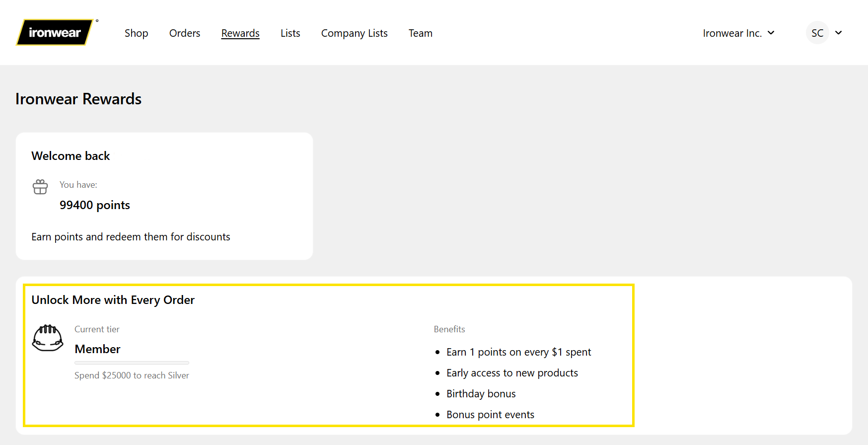Click the 99400 points balance
Image resolution: width=868 pixels, height=445 pixels.
click(95, 205)
